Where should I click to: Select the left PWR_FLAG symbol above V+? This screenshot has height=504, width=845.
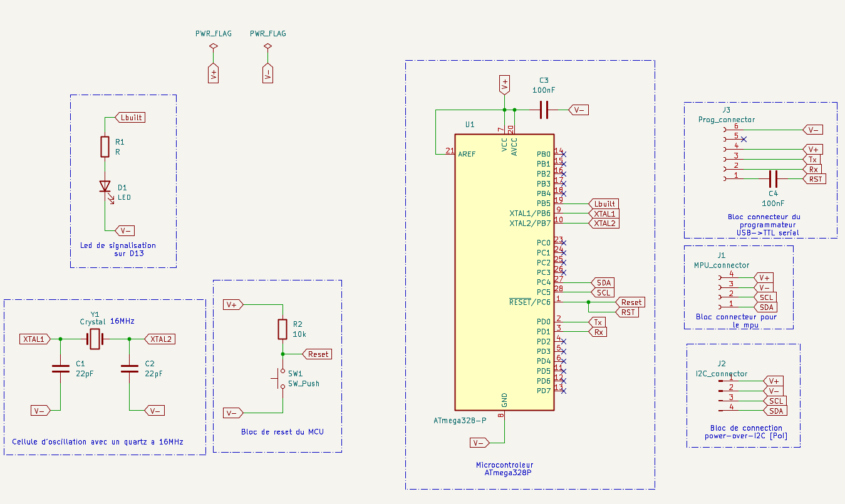coord(213,47)
